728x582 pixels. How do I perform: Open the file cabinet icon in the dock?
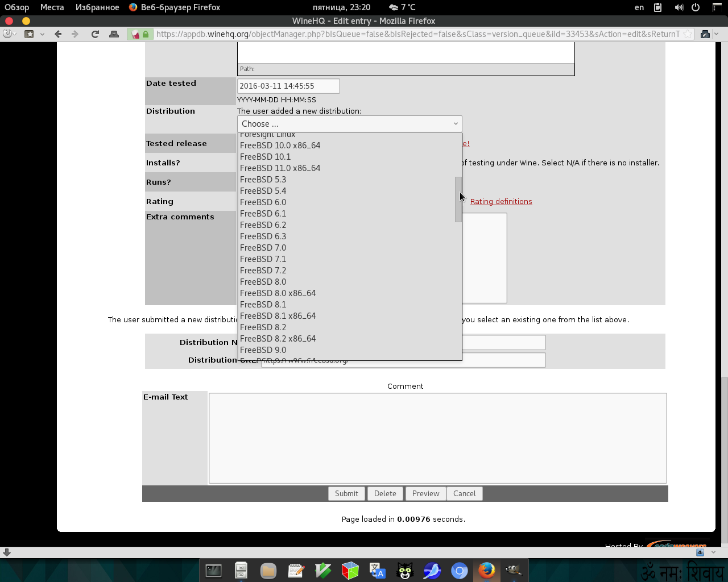click(241, 570)
